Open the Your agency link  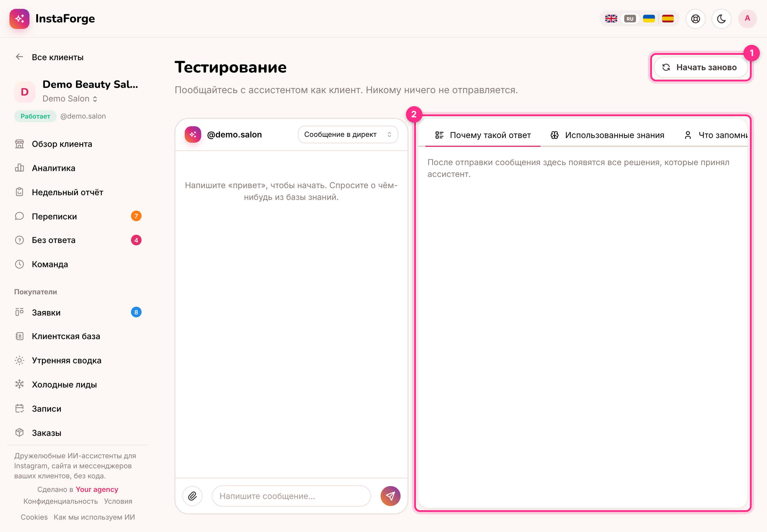click(x=97, y=489)
